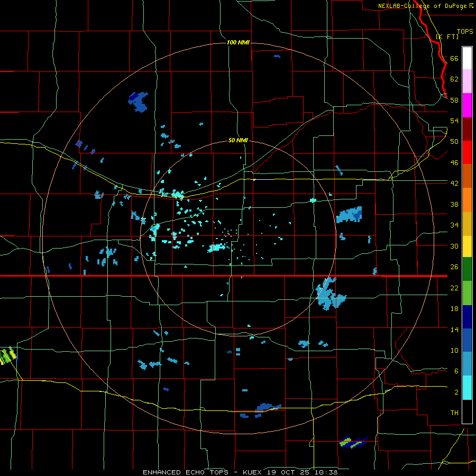Click the '66' scale value

[454, 58]
